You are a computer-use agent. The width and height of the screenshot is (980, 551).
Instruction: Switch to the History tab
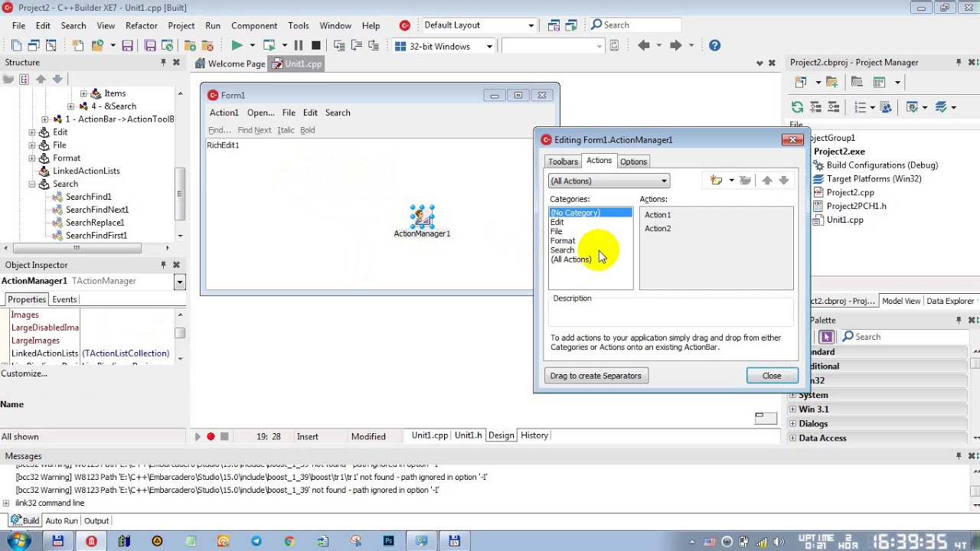pos(534,435)
